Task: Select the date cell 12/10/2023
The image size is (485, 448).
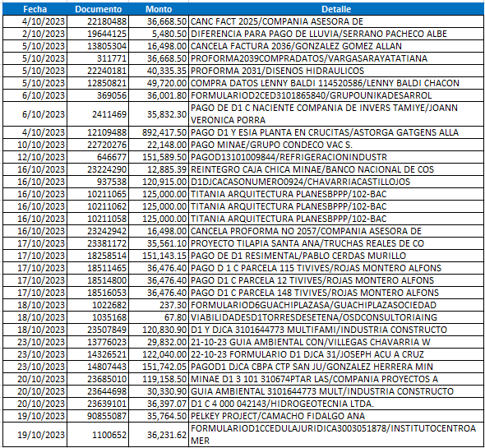Action: [x=35, y=157]
